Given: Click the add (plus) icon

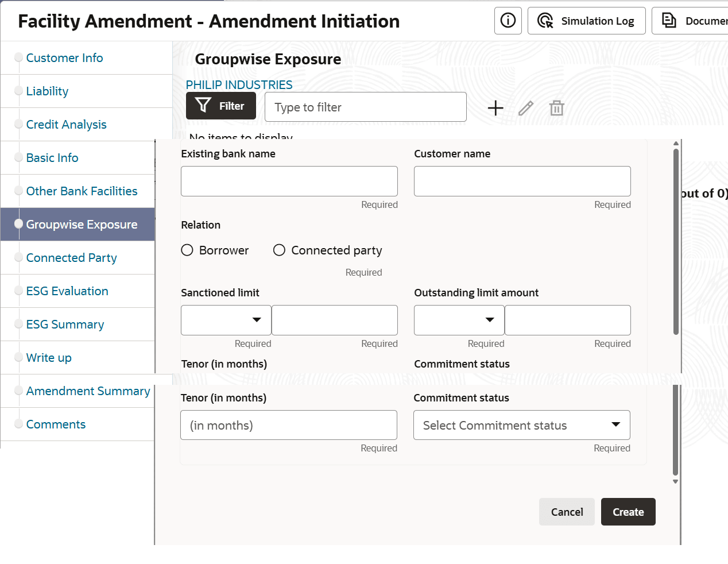Looking at the screenshot, I should pyautogui.click(x=495, y=108).
